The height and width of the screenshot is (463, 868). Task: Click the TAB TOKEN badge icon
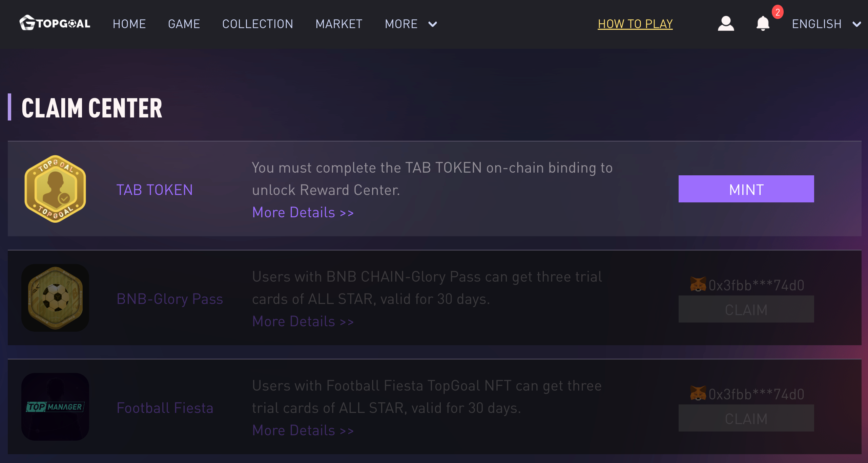55,189
